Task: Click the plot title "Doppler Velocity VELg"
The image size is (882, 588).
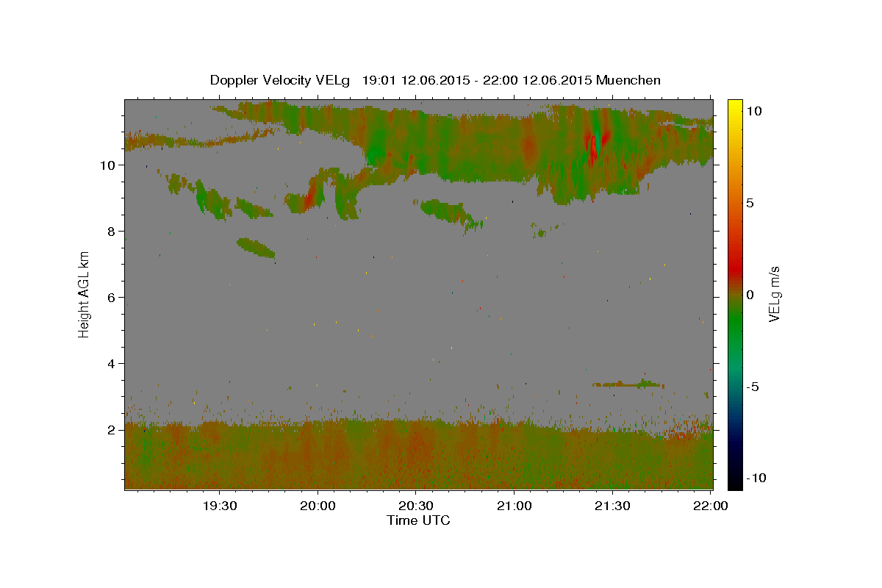Action: coord(281,80)
